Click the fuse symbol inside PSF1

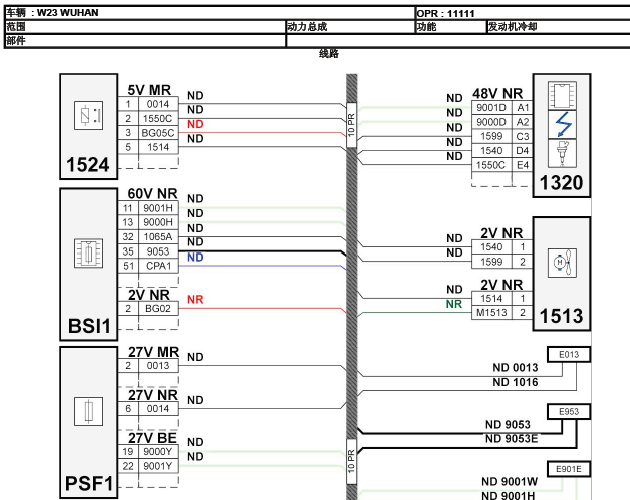point(88,411)
